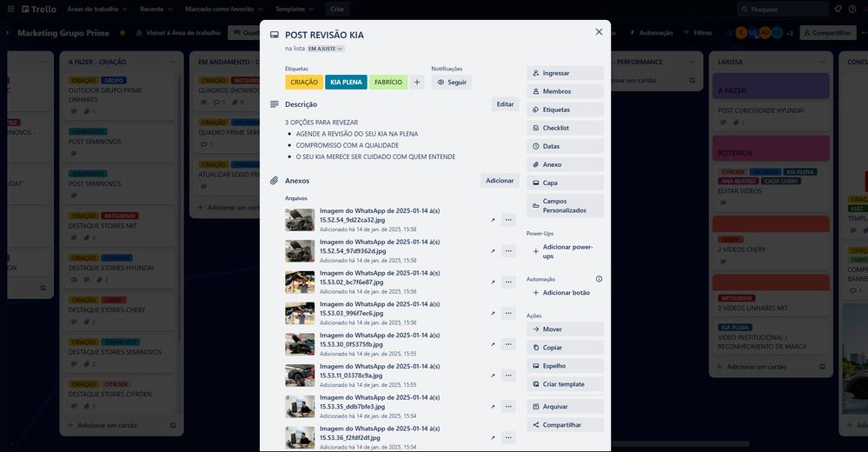This screenshot has height=452, width=868.
Task: Open thumbnail of attachment 15.53.35_ddb7bfe3.jpg
Action: click(x=300, y=407)
